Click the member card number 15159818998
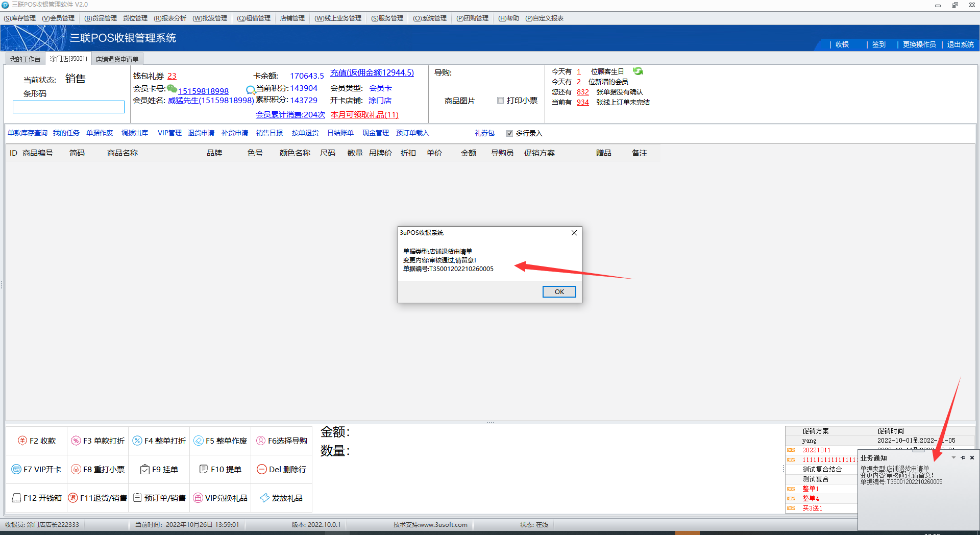The height and width of the screenshot is (535, 980). pos(203,91)
